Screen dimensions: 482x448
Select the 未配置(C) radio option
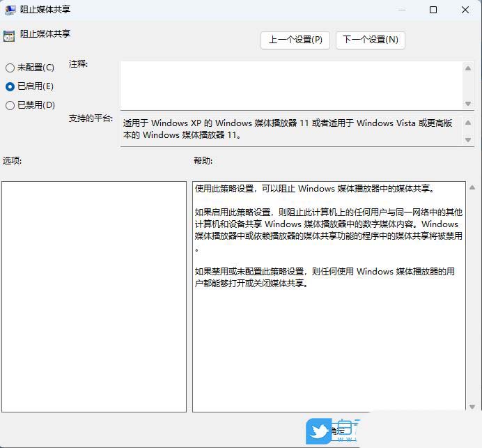click(10, 68)
